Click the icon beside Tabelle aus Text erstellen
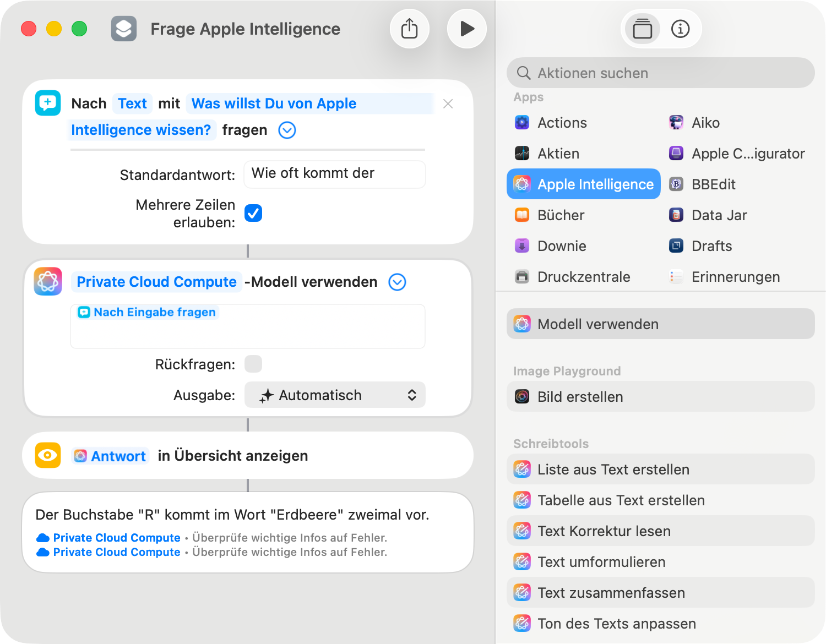The width and height of the screenshot is (826, 644). pos(522,500)
